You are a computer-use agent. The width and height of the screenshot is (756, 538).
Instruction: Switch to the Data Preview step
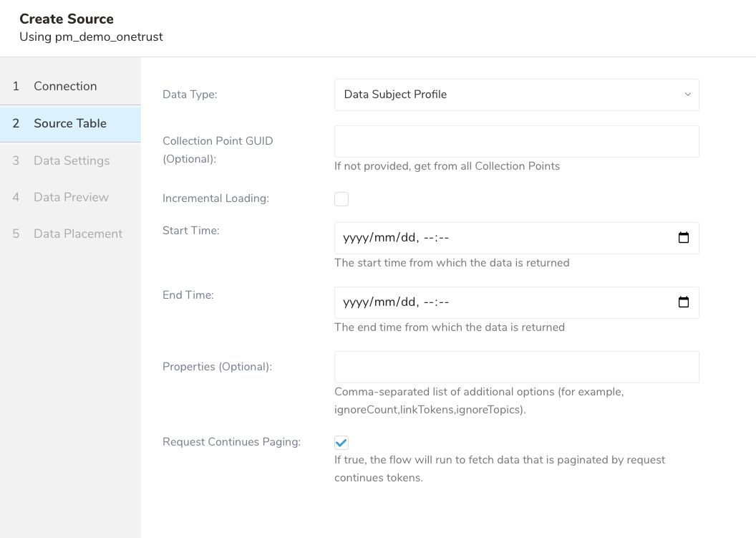tap(71, 197)
